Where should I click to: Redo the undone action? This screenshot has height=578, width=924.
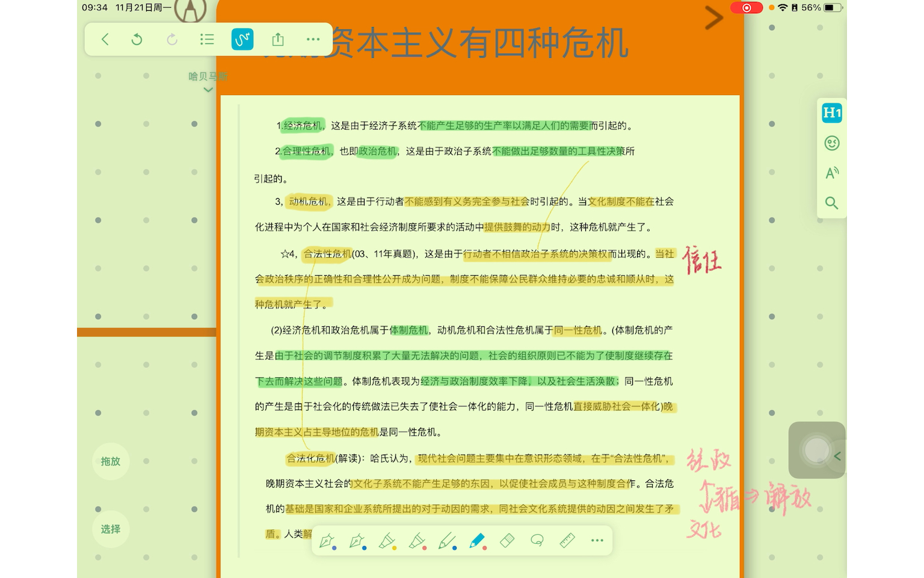[x=172, y=40]
